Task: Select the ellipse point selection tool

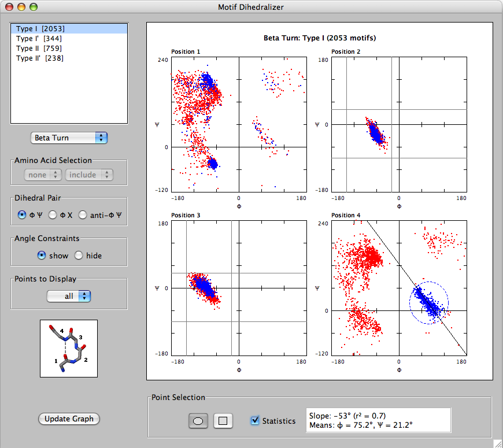Action: click(198, 421)
